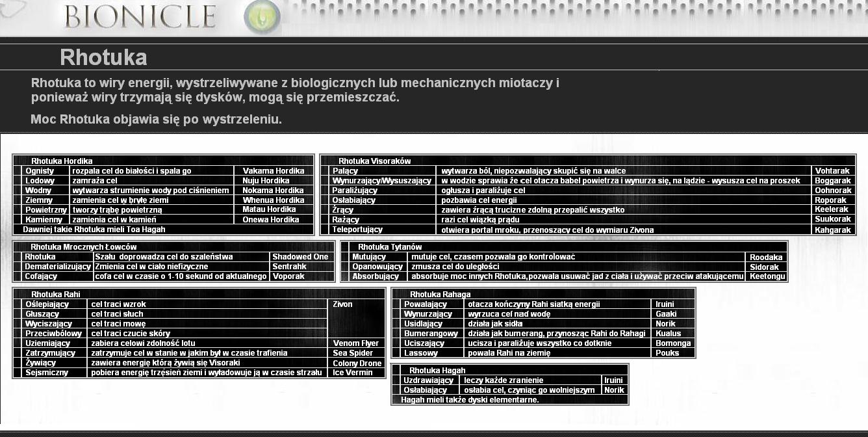Select the Rhotuka Hagah table header
Screen dimensions: 868x437
point(437,371)
